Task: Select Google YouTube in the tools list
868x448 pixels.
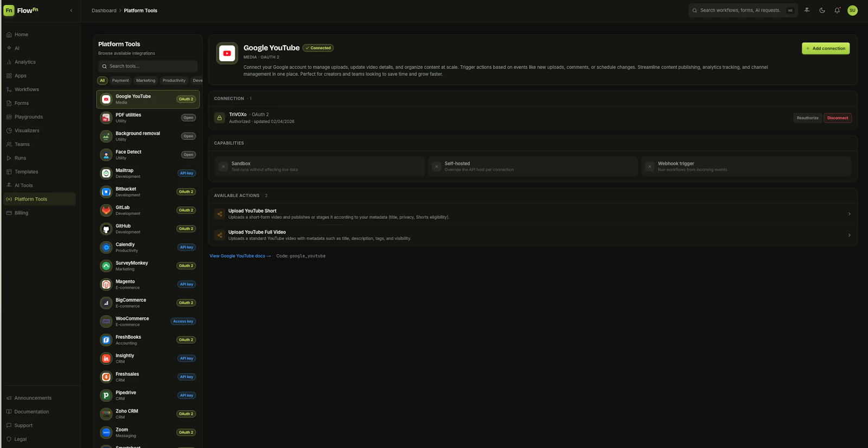Action: (148, 99)
